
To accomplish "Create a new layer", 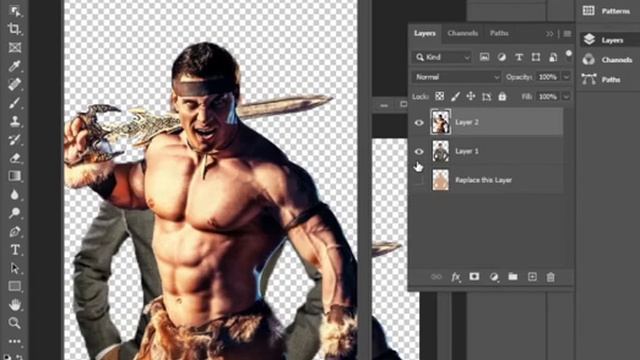I will pos(532,277).
